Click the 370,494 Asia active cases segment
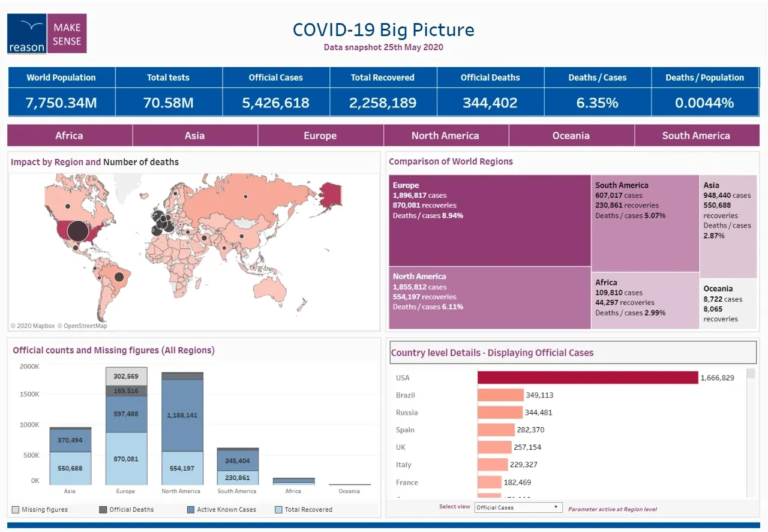This screenshot has height=532, width=768. [70, 441]
